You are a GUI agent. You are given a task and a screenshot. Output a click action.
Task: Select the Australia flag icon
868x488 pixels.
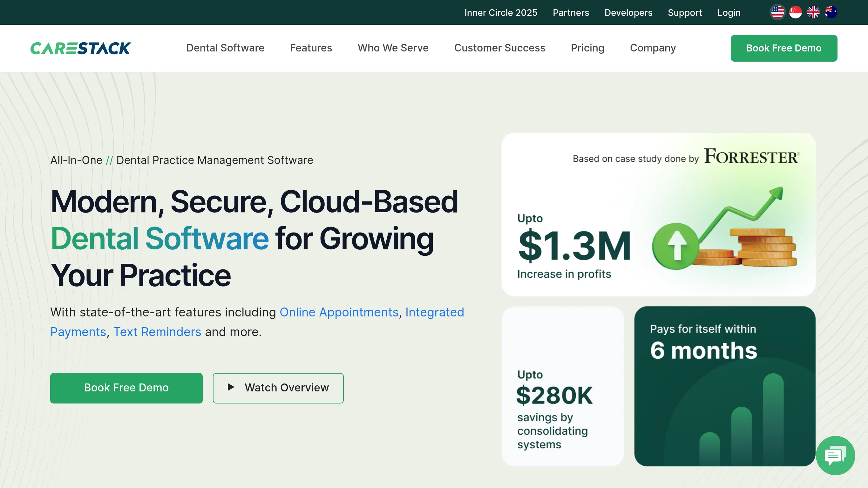click(x=831, y=12)
